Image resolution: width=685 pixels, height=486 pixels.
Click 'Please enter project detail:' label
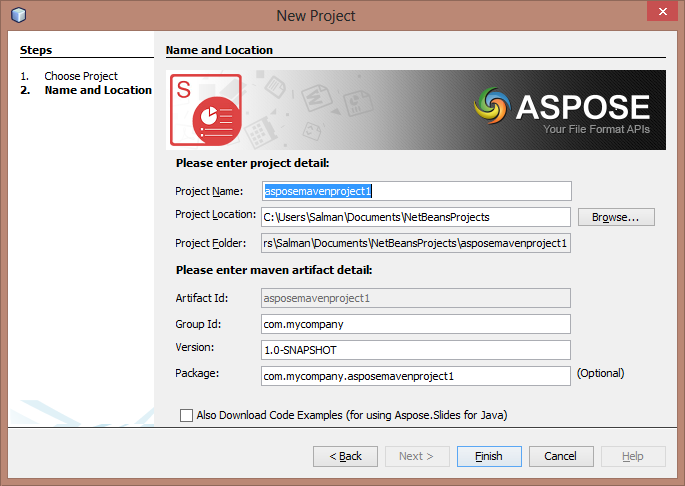(253, 163)
